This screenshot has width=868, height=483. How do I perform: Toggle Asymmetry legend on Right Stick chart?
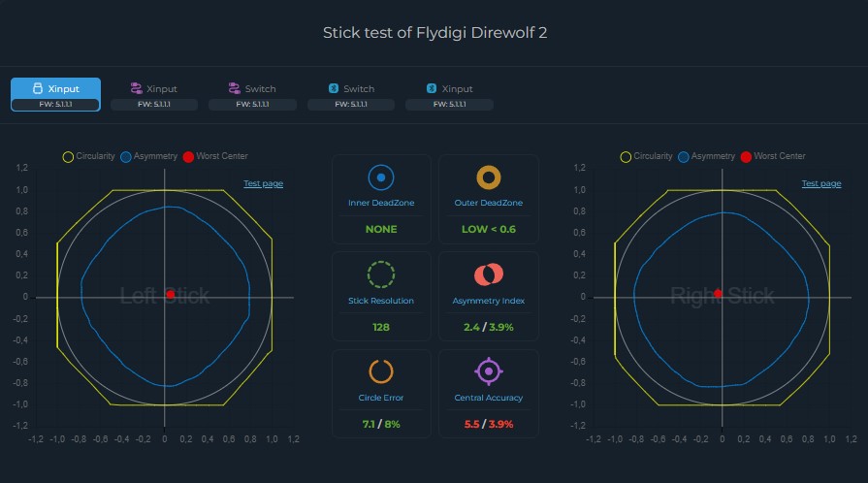[707, 156]
